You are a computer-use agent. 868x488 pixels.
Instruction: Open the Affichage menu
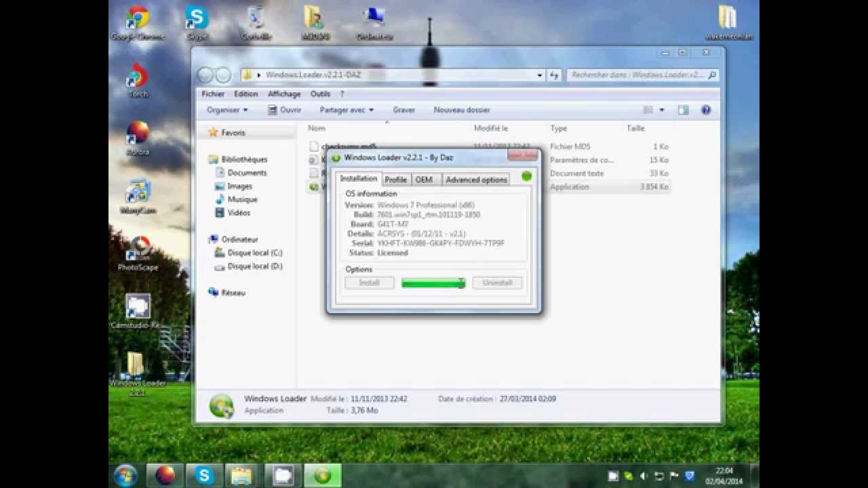(284, 94)
